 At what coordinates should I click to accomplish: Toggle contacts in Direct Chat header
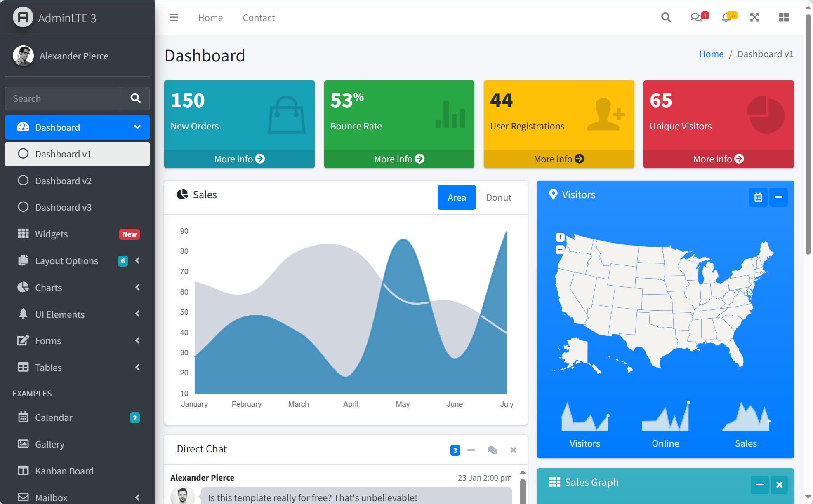pyautogui.click(x=492, y=450)
